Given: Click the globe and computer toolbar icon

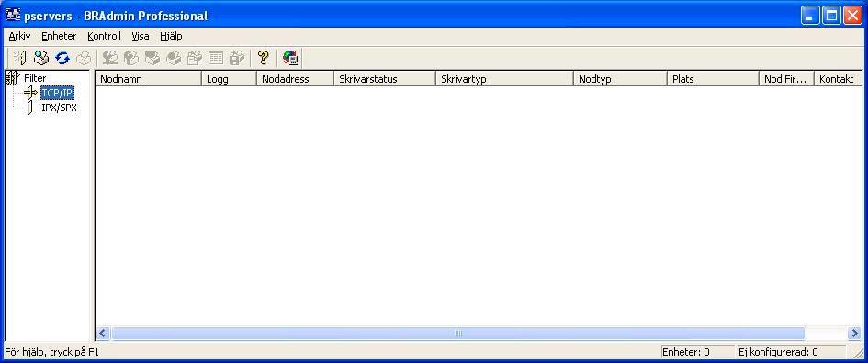Looking at the screenshot, I should click(290, 58).
